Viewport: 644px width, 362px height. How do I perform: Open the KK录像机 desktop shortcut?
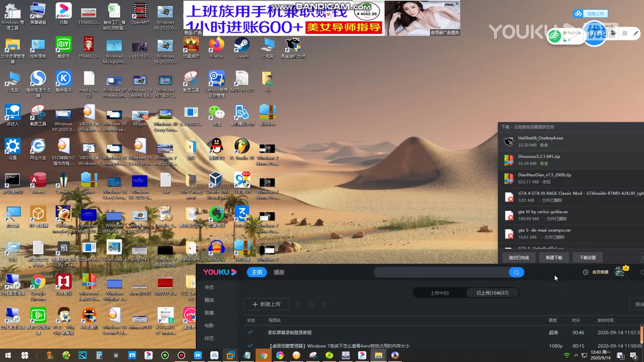click(89, 318)
